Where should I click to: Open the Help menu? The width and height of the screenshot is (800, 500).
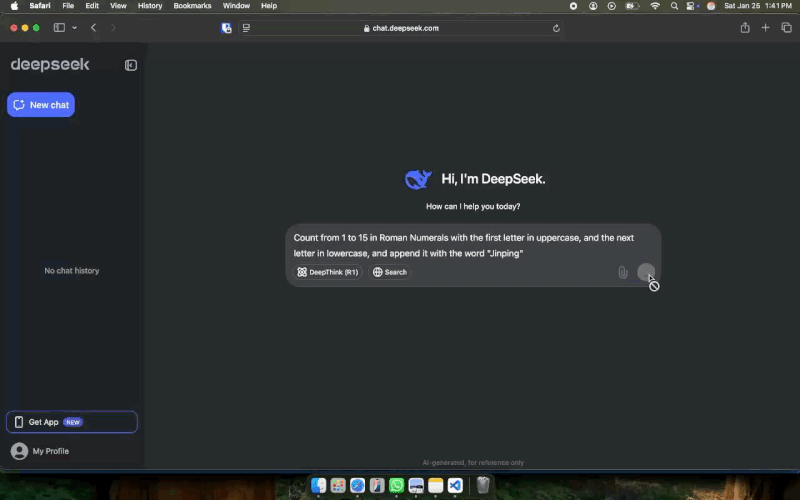[x=269, y=6]
